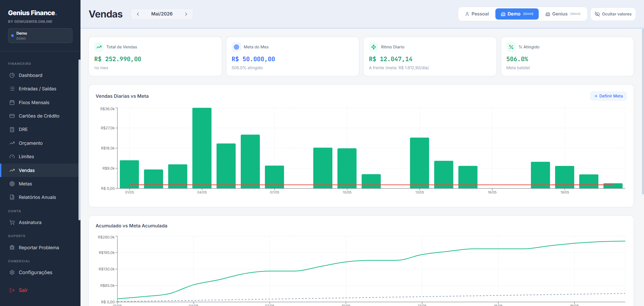Click the Mai/2026 month label
This screenshot has width=644, height=306.
point(162,14)
